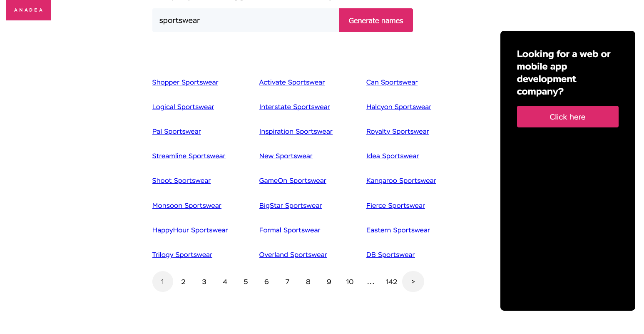This screenshot has height=334, width=644.
Task: Go to next page arrow
Action: (x=413, y=282)
